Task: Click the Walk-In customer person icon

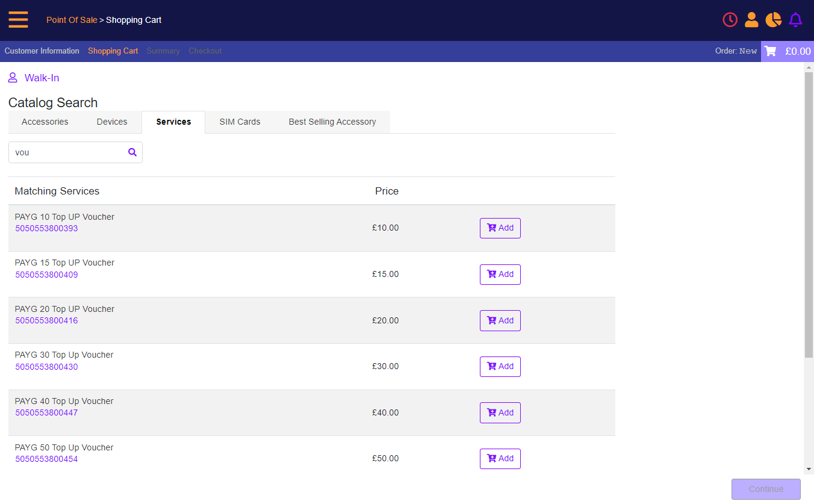Action: pos(13,78)
